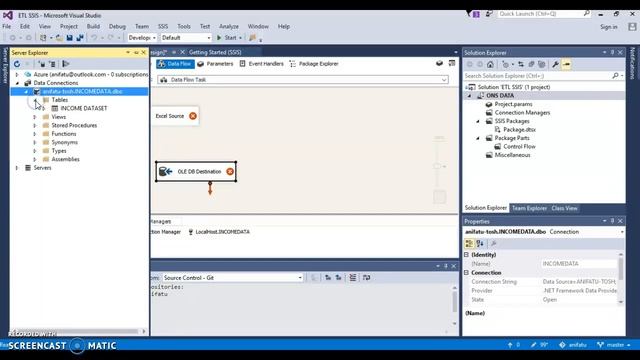Viewport: 640px width, 360px height.
Task: Expand the Views folder
Action: (35, 117)
